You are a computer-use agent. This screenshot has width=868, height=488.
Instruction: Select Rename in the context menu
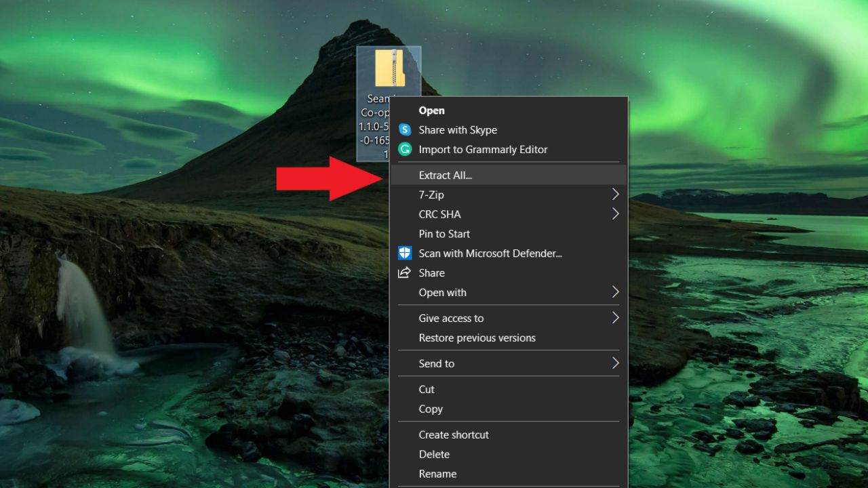point(437,474)
